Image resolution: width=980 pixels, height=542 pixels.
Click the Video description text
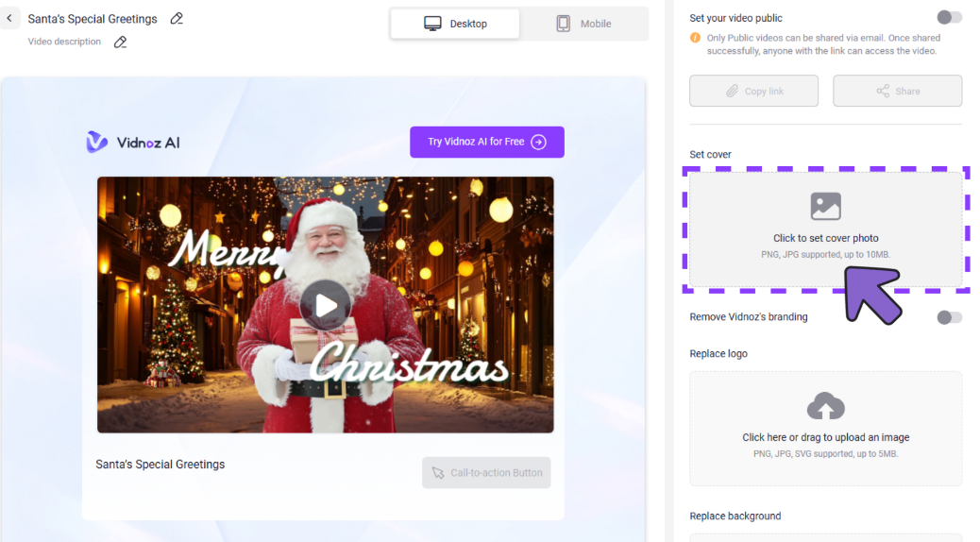[64, 42]
